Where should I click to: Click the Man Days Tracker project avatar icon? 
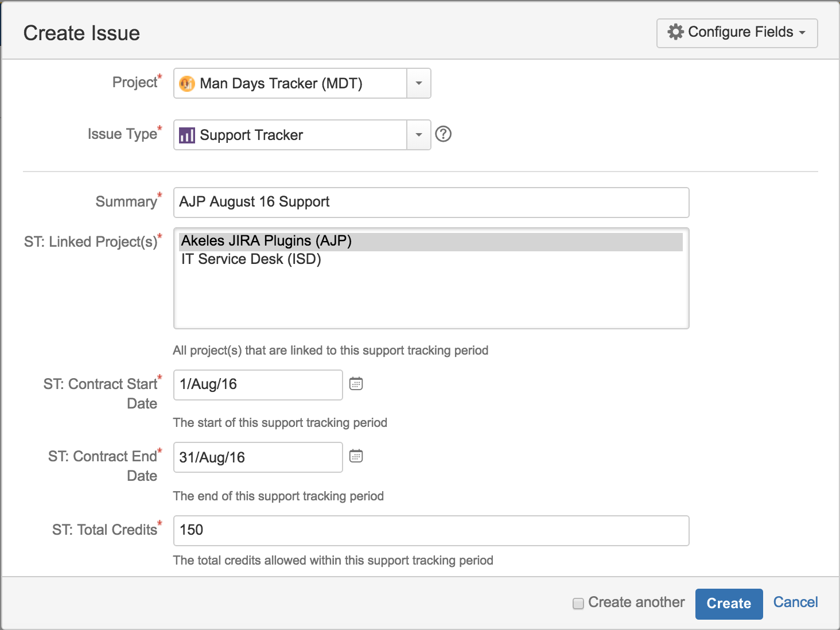187,84
